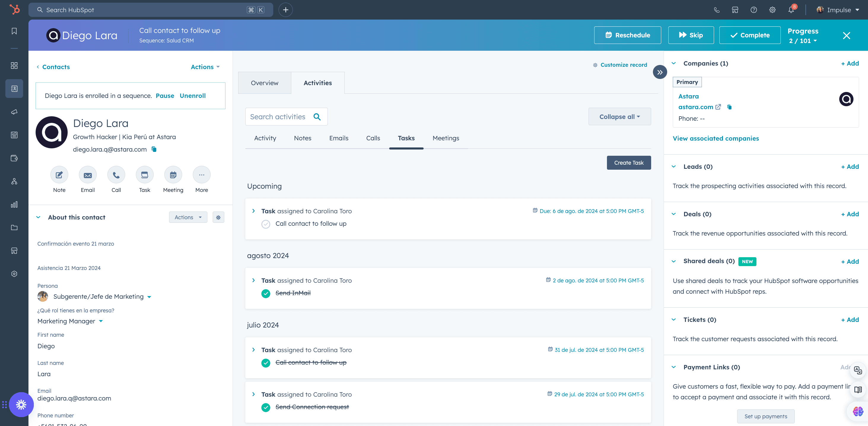Uncheck the completed 31 de jul. call task
This screenshot has height=426, width=868.
point(266,363)
